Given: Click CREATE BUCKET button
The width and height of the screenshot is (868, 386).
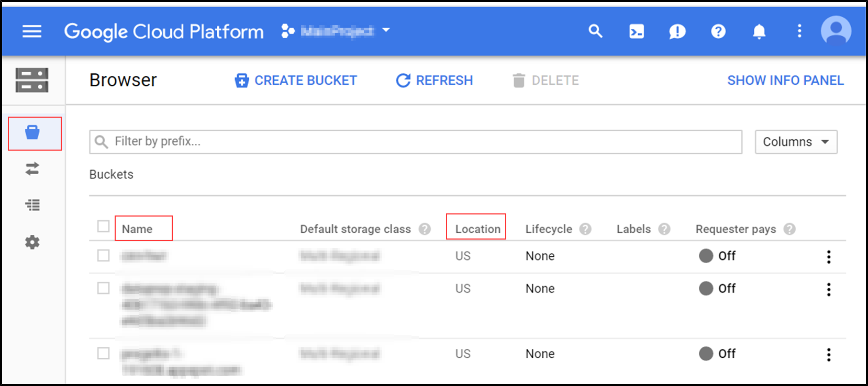Looking at the screenshot, I should click(x=296, y=81).
